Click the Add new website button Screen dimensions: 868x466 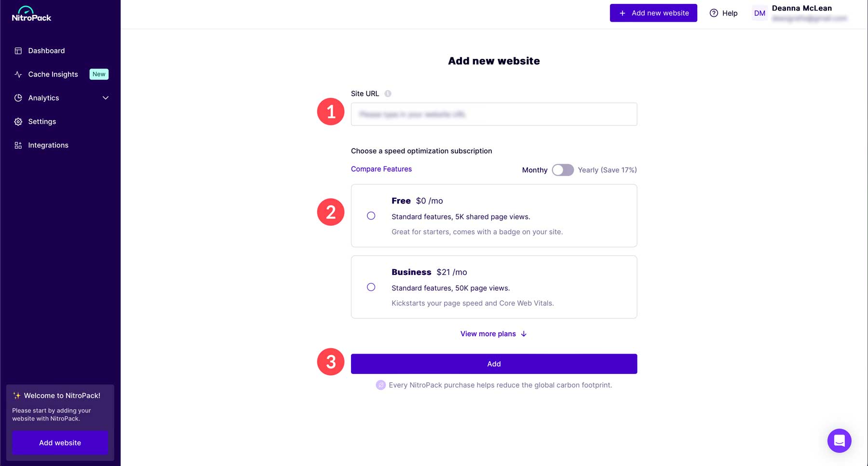click(653, 13)
